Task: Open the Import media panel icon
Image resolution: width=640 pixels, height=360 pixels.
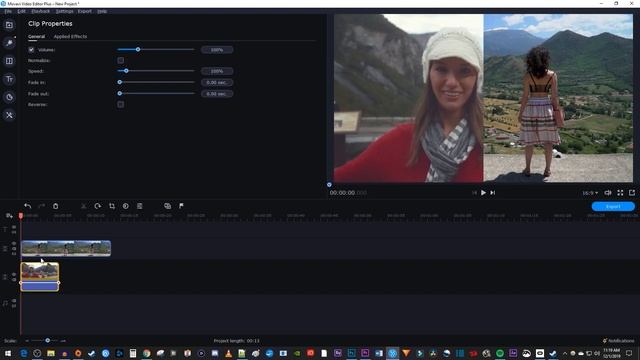Action: 9,25
